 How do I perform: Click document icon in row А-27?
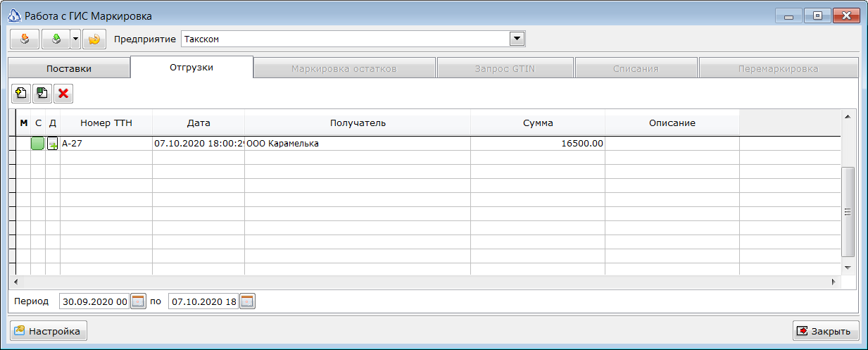[x=53, y=144]
